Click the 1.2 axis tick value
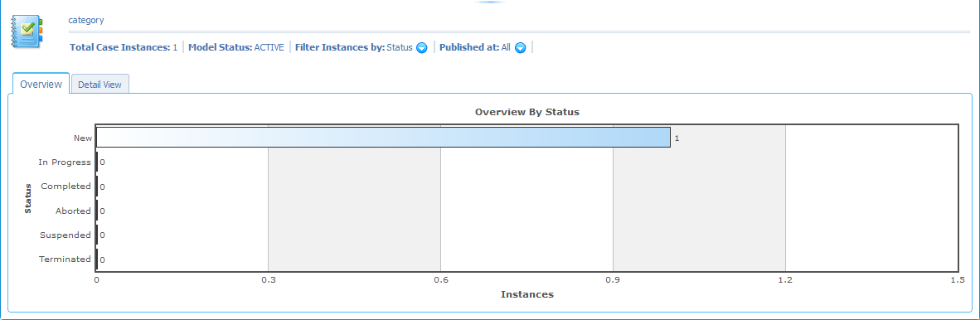This screenshot has width=980, height=320. click(785, 281)
